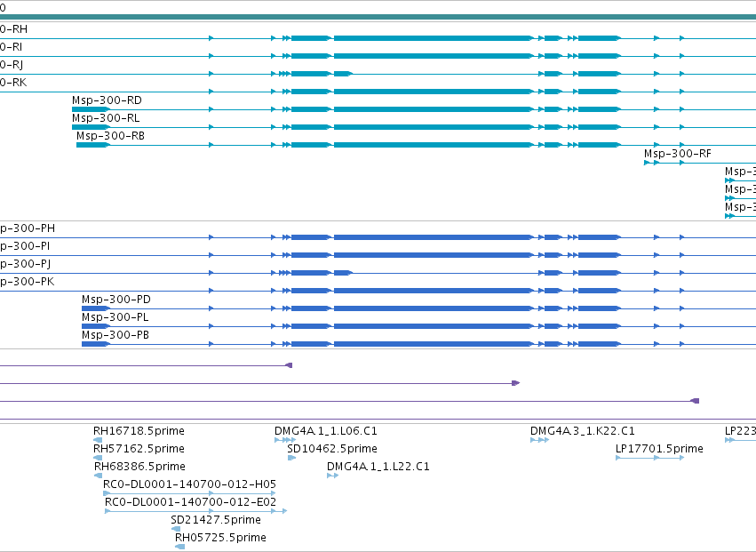This screenshot has width=756, height=552.
Task: Select the 0-RH transcript label
Action: (13, 29)
